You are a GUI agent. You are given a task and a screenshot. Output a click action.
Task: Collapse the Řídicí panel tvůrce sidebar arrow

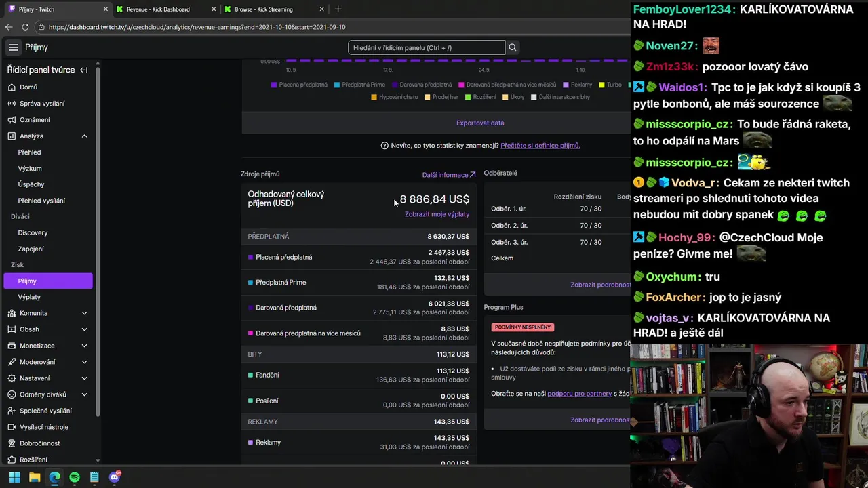(83, 70)
